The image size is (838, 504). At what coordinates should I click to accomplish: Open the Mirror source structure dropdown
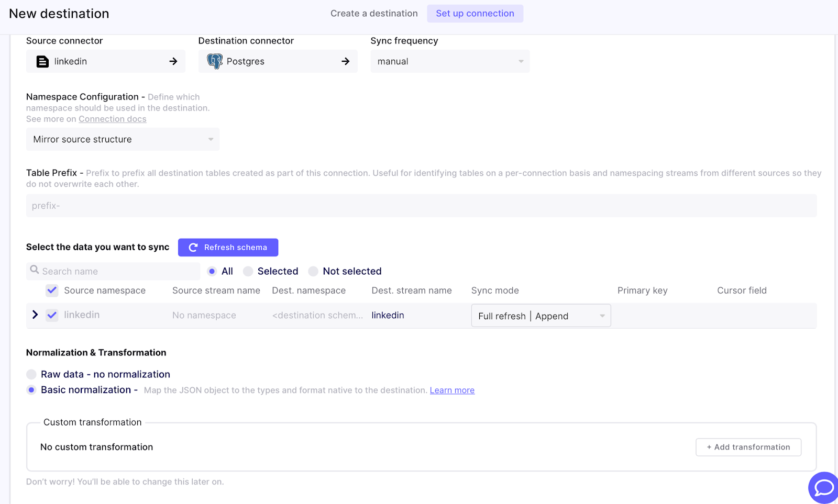[123, 140]
